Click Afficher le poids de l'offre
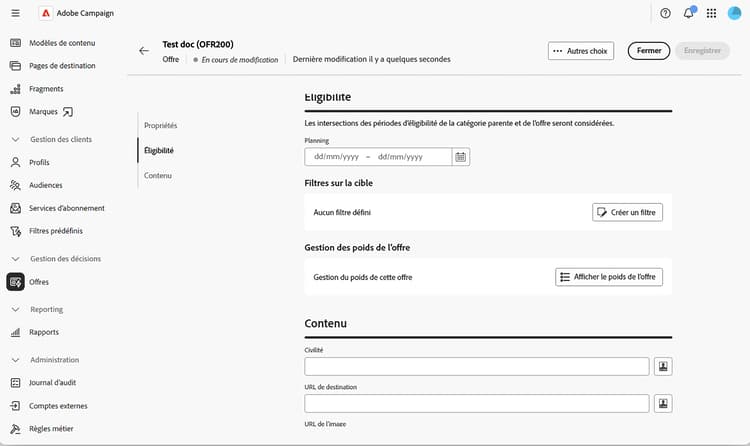 pyautogui.click(x=609, y=277)
